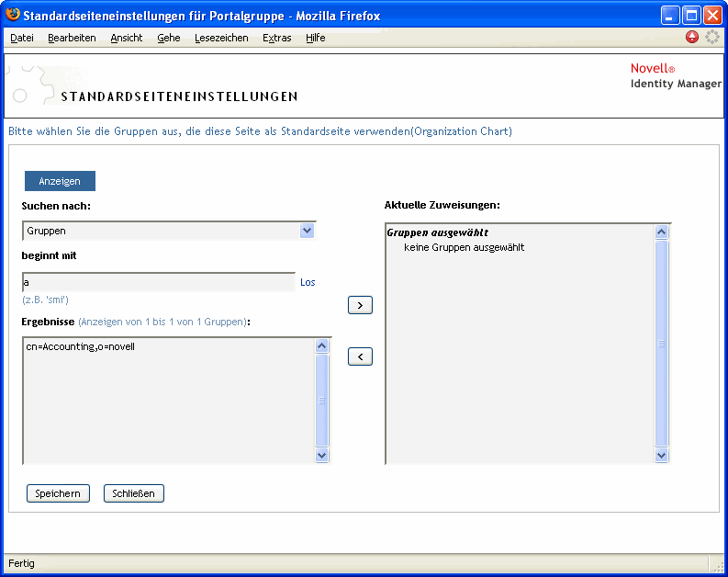Click the Schließen button

coord(134,493)
